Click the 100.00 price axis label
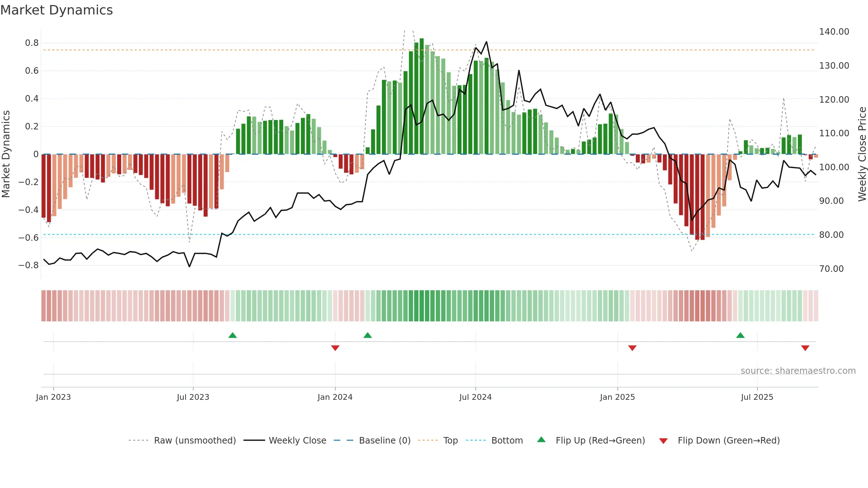This screenshot has height=488, width=868. tap(834, 167)
